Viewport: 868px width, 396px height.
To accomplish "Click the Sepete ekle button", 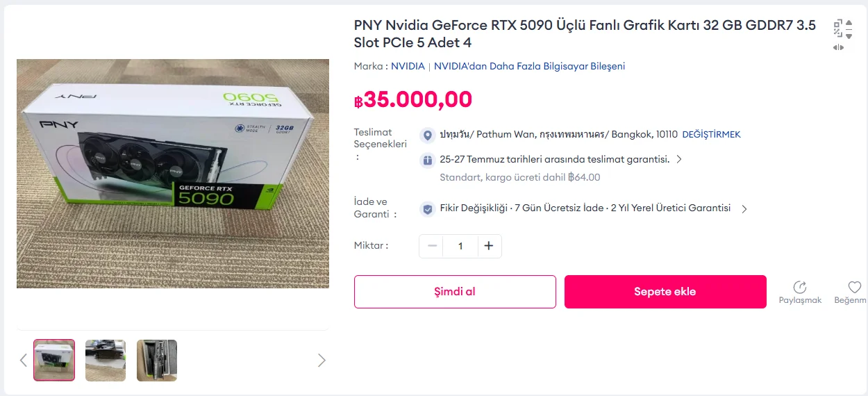I will [665, 292].
